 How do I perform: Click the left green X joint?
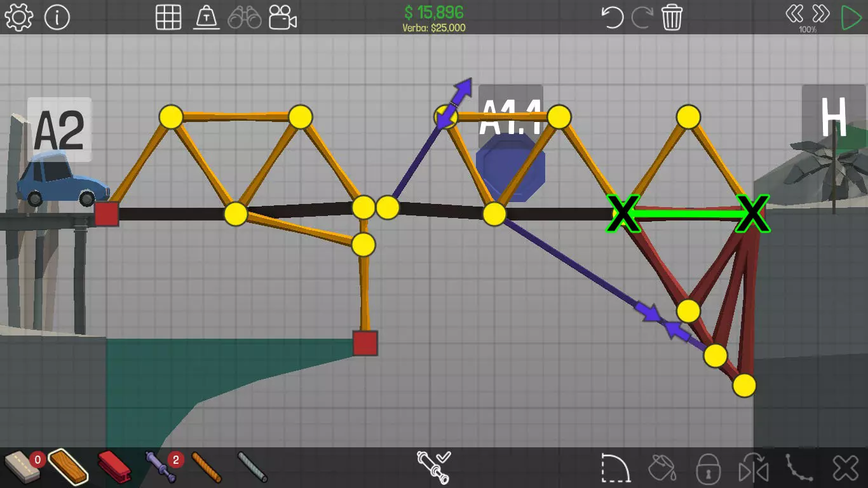coord(625,213)
